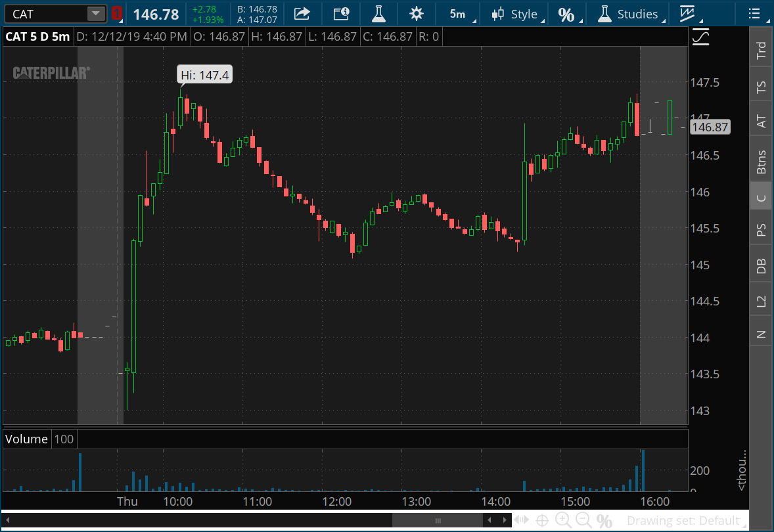The width and height of the screenshot is (774, 532).
Task: Click the 147.5 price axis label
Action: 704,82
